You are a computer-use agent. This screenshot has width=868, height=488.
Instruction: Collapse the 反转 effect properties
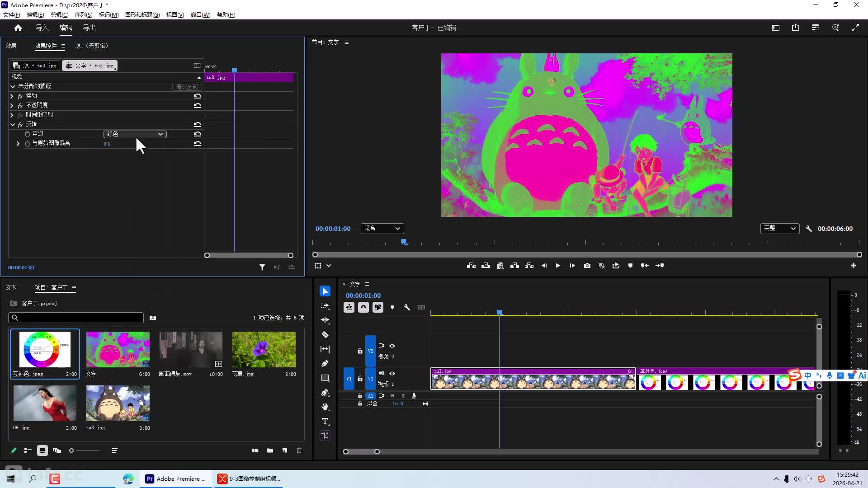(x=12, y=124)
